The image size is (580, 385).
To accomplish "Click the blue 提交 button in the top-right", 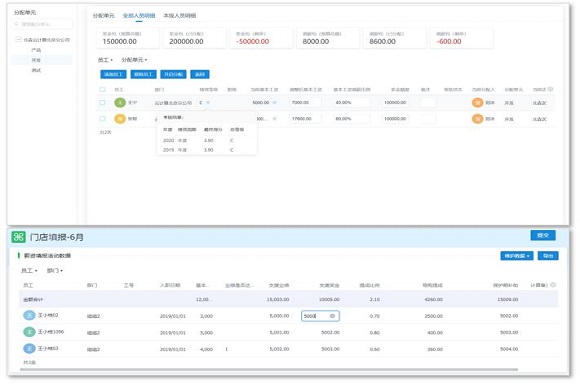I will [543, 235].
